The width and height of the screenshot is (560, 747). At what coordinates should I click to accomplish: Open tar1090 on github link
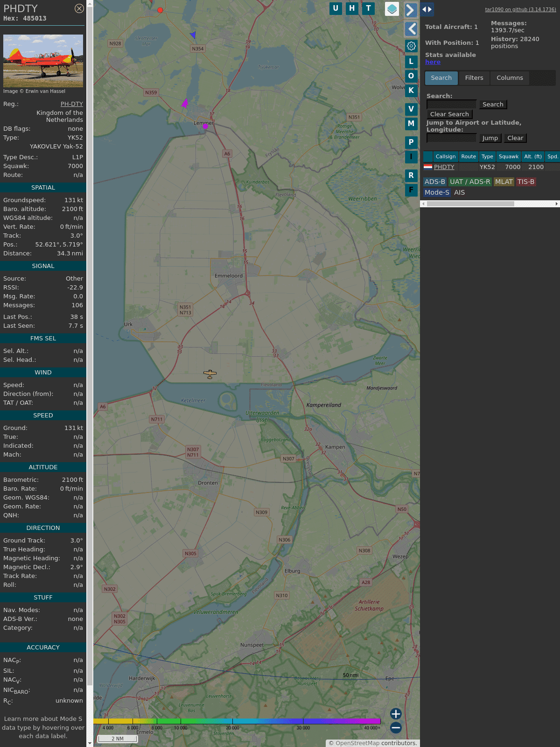click(520, 9)
